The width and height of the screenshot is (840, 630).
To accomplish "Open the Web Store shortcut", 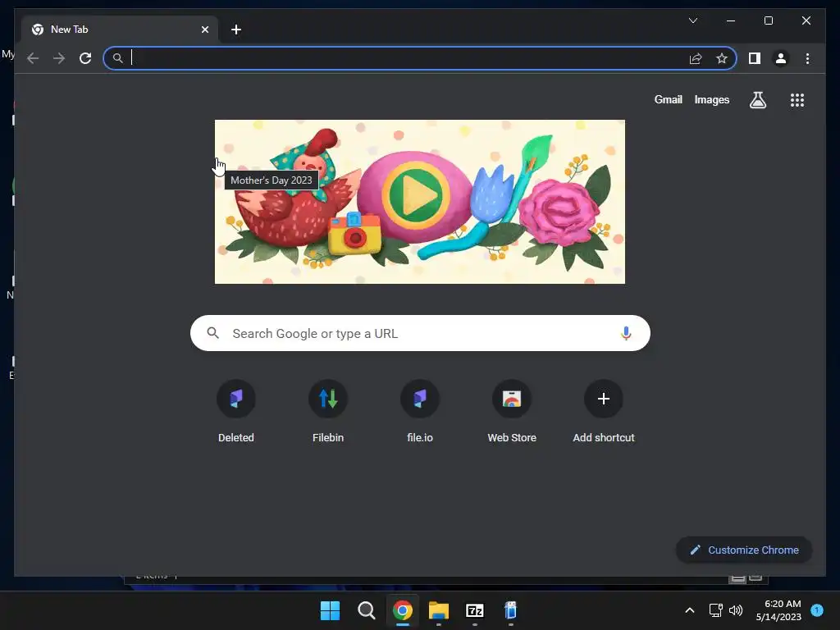I will pos(512,412).
